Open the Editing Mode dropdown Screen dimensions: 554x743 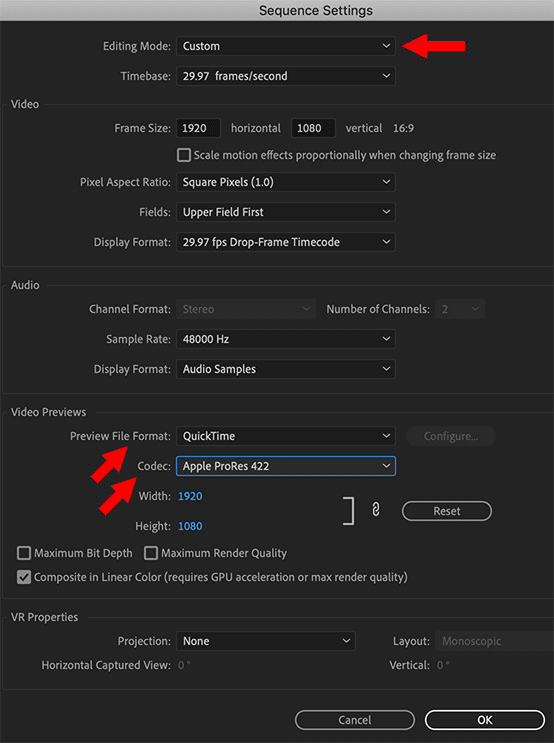pyautogui.click(x=286, y=46)
